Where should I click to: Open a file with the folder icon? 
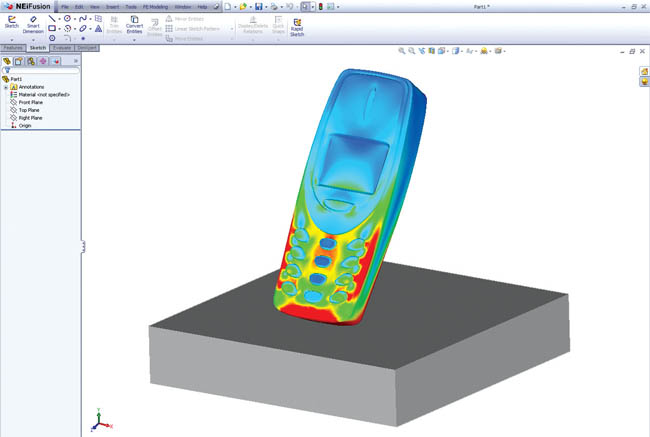click(x=243, y=7)
